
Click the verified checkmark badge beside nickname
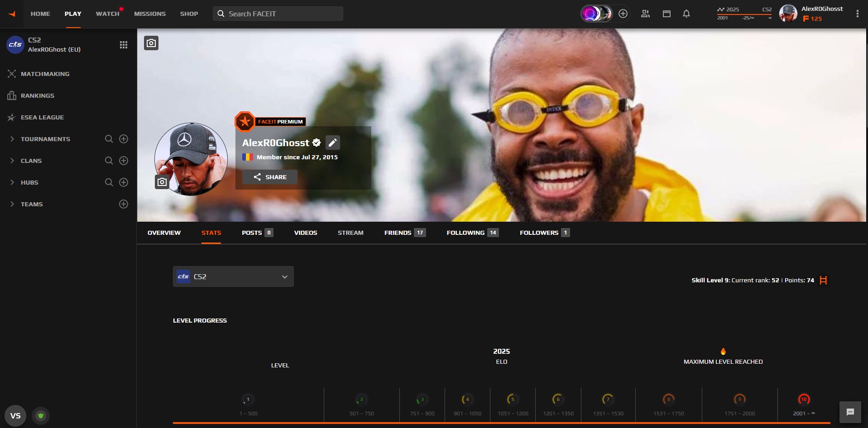(317, 143)
